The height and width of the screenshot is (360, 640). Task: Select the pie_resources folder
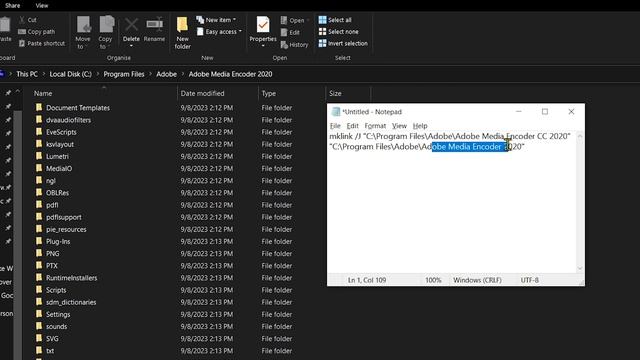(x=66, y=229)
